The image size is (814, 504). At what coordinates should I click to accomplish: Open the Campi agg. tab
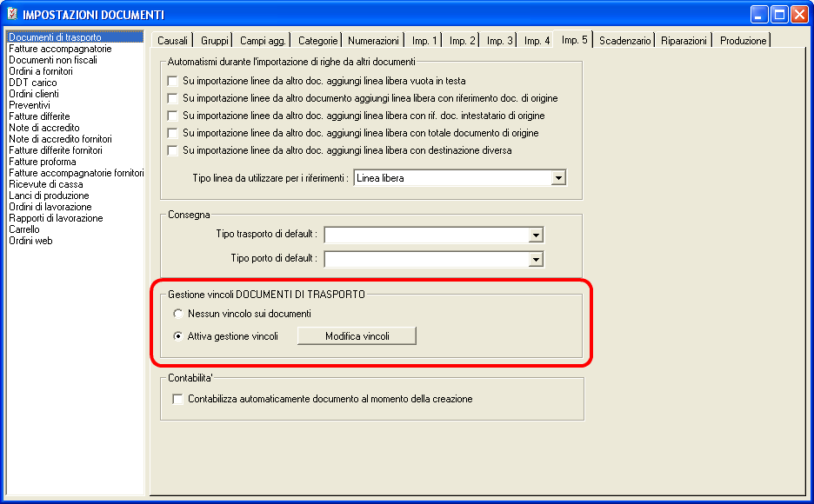pyautogui.click(x=263, y=41)
